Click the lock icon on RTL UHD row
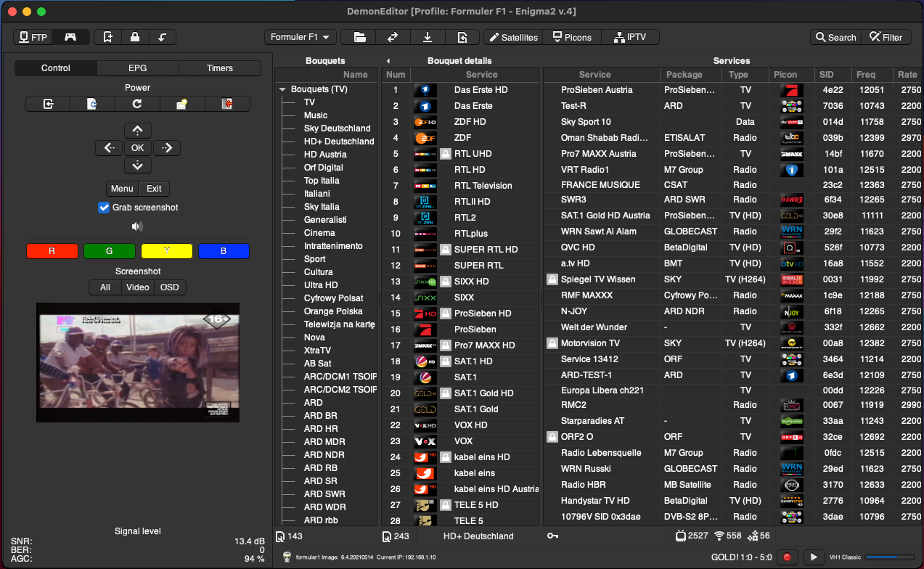Viewport: 924px width, 569px height. coord(445,154)
